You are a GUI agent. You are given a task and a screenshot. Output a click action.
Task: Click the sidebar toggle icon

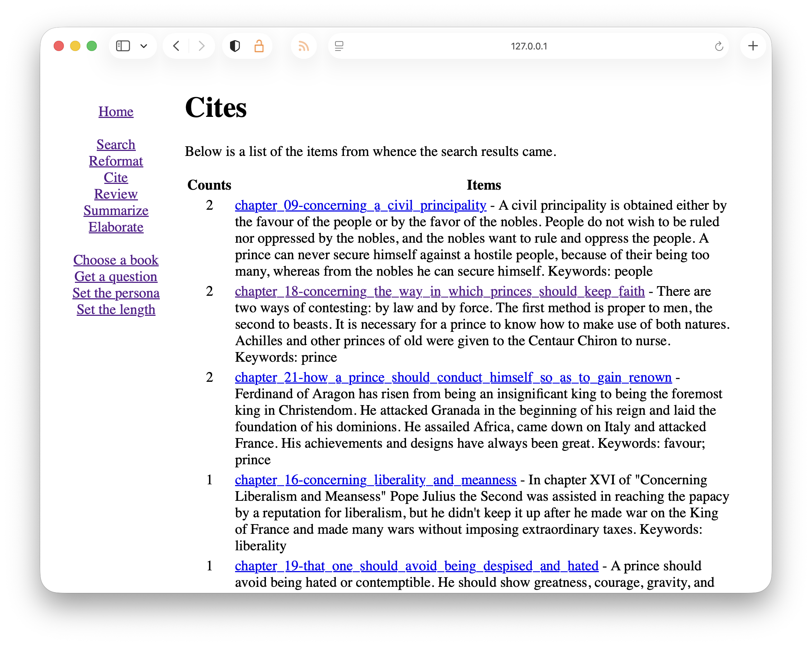pos(123,46)
